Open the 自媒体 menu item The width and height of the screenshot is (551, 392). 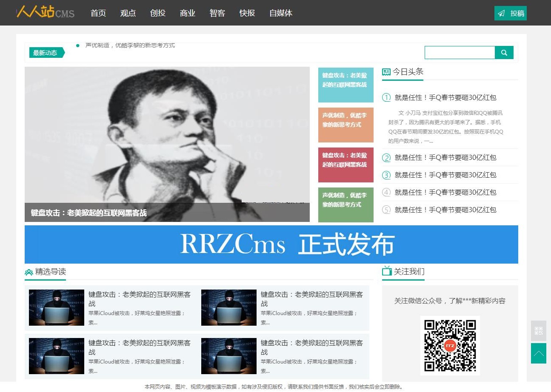(x=280, y=13)
